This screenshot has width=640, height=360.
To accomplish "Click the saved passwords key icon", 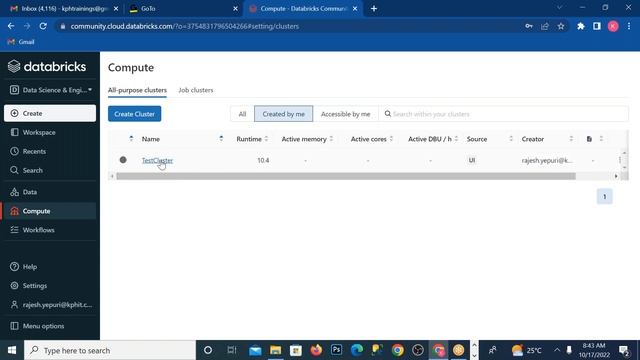I will tap(529, 26).
